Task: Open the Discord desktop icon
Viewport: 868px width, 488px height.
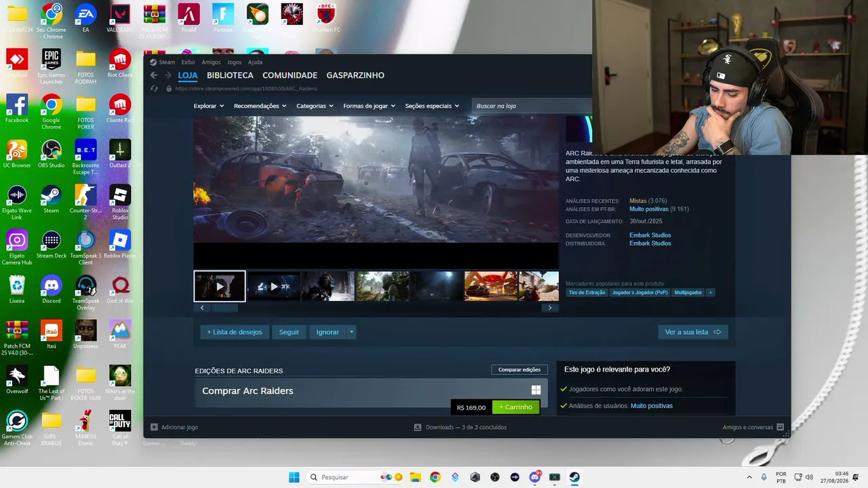Action: [x=52, y=289]
